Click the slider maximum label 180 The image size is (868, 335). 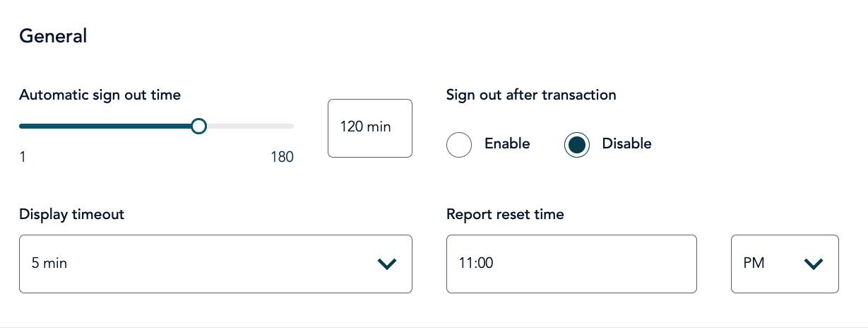pyautogui.click(x=282, y=157)
